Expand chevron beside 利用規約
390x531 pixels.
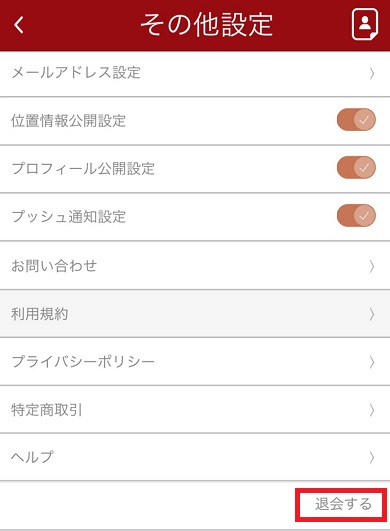372,314
